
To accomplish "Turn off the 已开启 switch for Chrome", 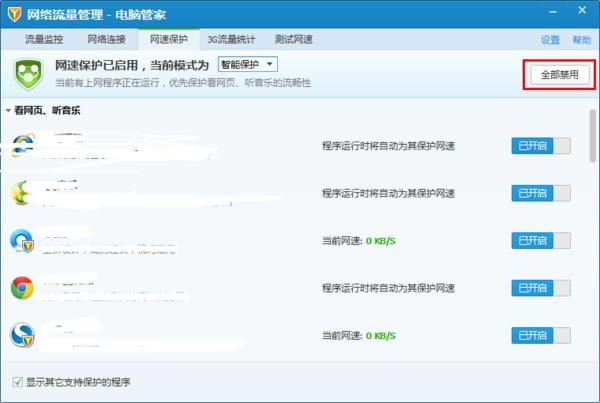I will [x=541, y=288].
